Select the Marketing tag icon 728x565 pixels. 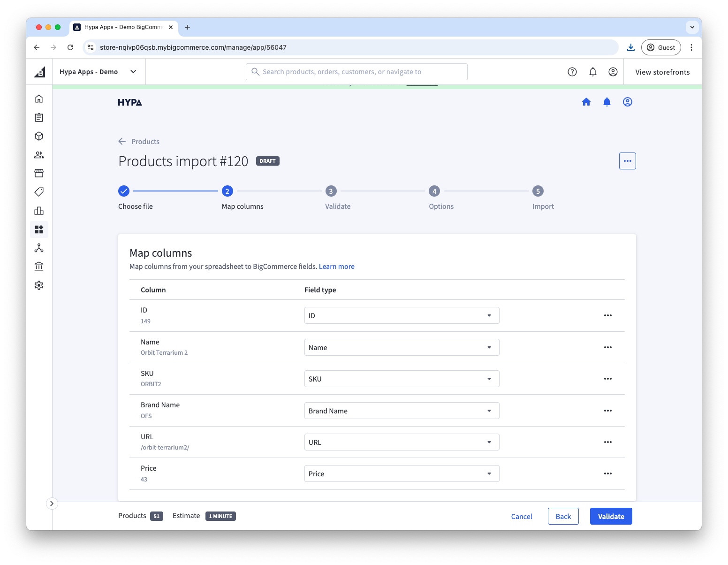(39, 192)
